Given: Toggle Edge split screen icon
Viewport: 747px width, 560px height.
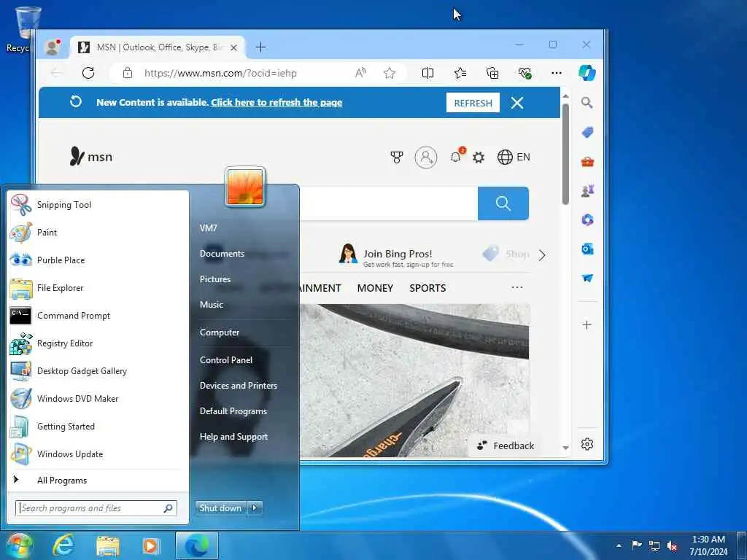Looking at the screenshot, I should (x=427, y=73).
